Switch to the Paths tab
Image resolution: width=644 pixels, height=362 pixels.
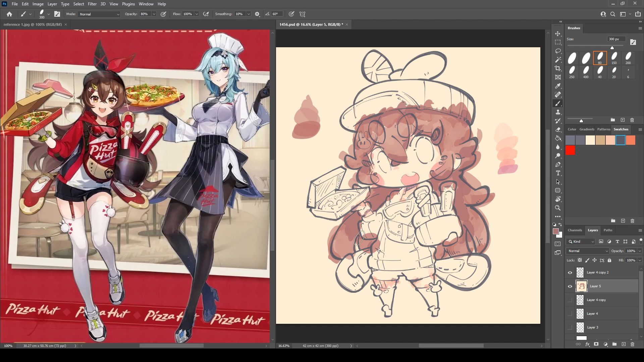click(x=608, y=230)
